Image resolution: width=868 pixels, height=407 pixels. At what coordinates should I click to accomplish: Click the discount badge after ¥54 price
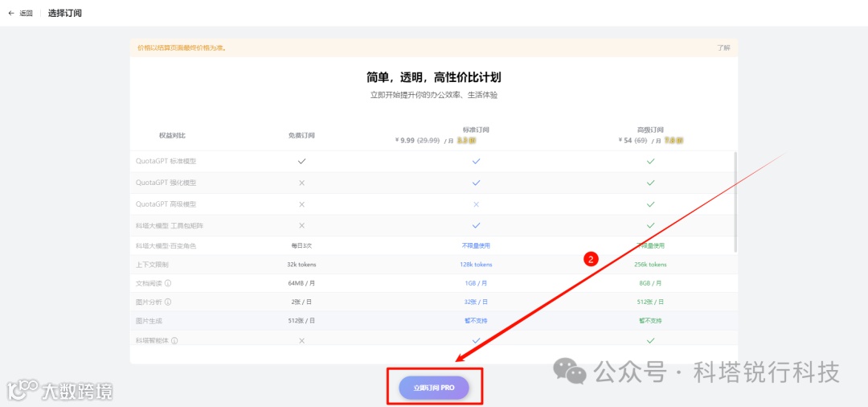674,141
